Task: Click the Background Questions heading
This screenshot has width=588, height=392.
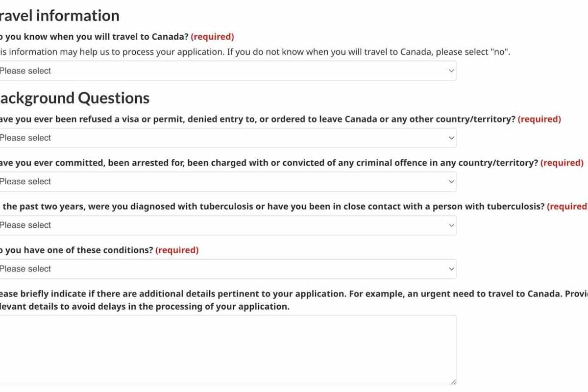Action: click(x=74, y=98)
